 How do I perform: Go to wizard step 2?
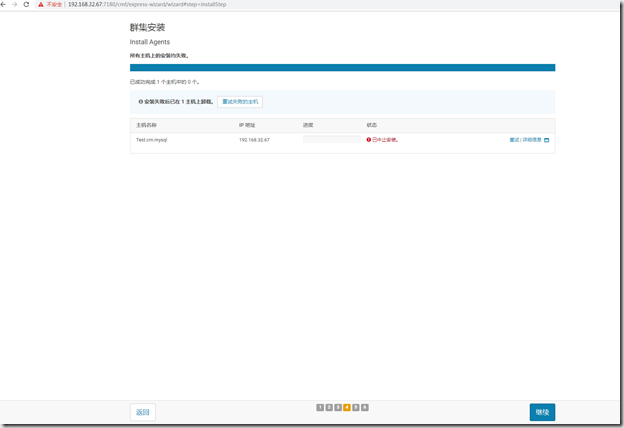[329, 407]
